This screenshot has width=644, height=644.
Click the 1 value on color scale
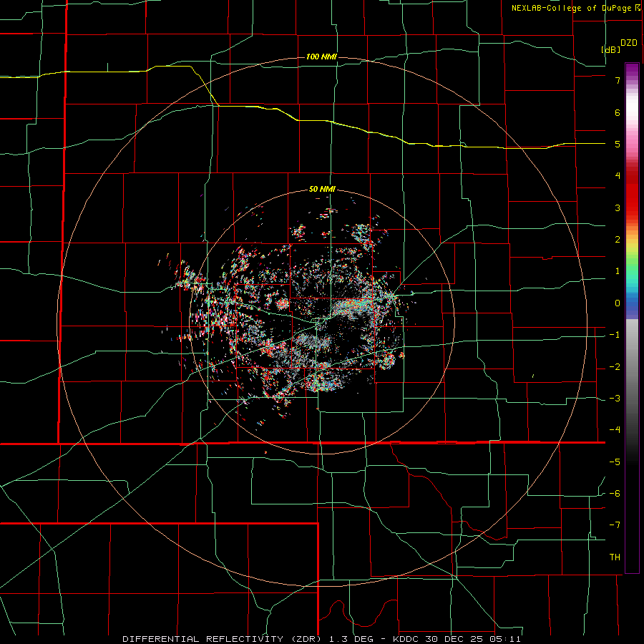[618, 271]
